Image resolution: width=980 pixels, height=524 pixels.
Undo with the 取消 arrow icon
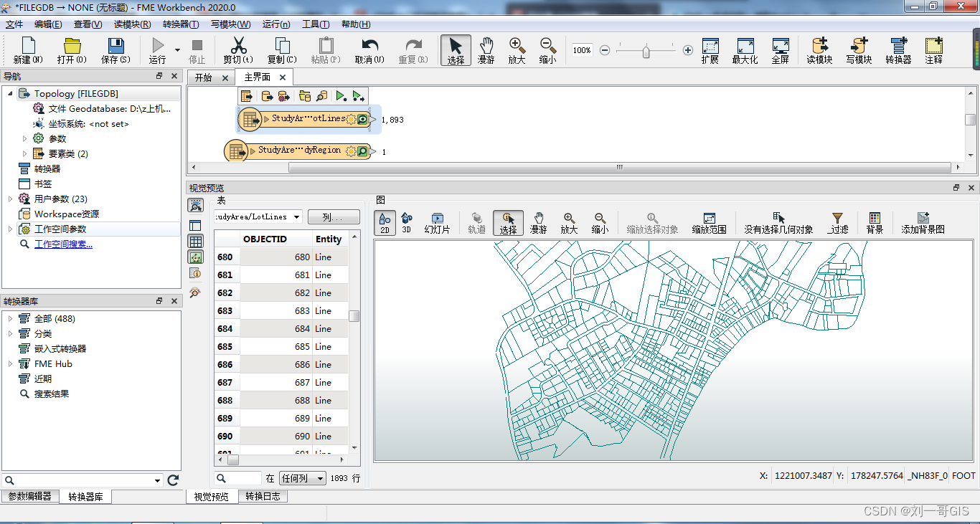369,45
